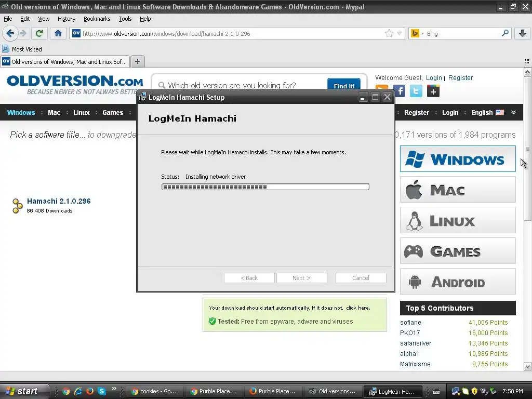Open the Tools menu

tap(125, 19)
